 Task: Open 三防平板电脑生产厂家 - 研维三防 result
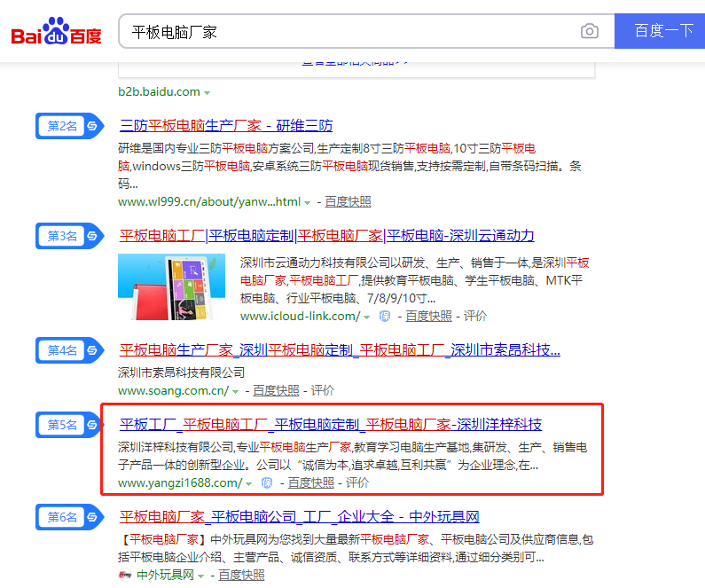[226, 125]
